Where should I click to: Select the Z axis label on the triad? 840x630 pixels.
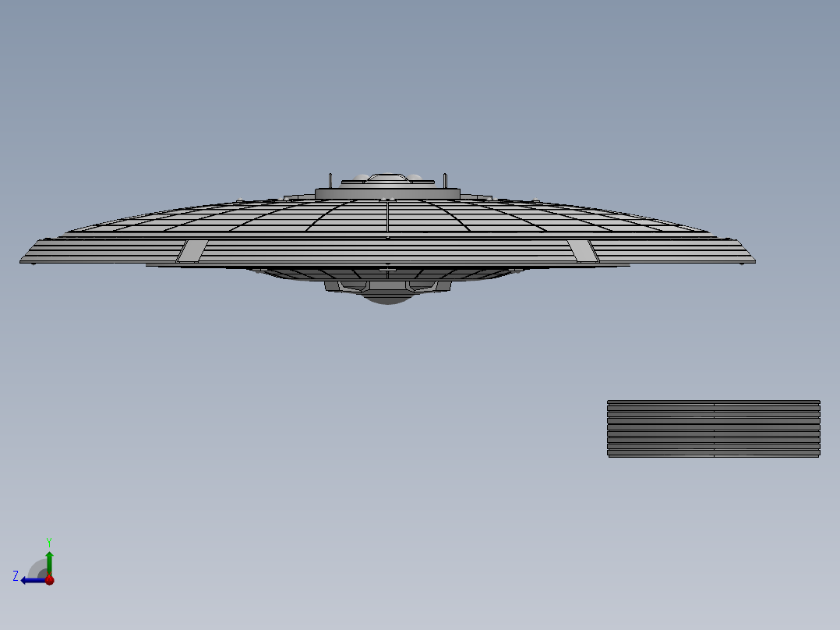point(16,576)
